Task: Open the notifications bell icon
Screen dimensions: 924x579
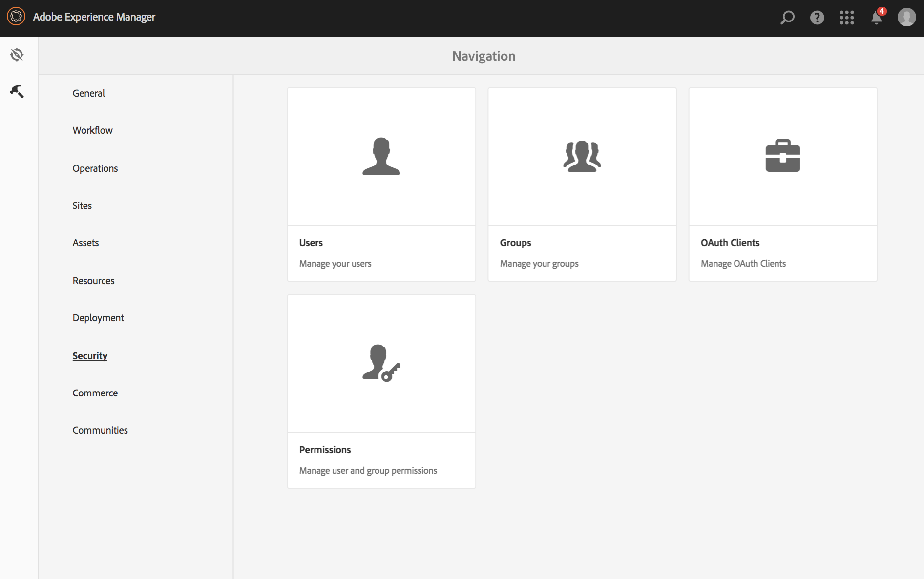Action: 877,17
